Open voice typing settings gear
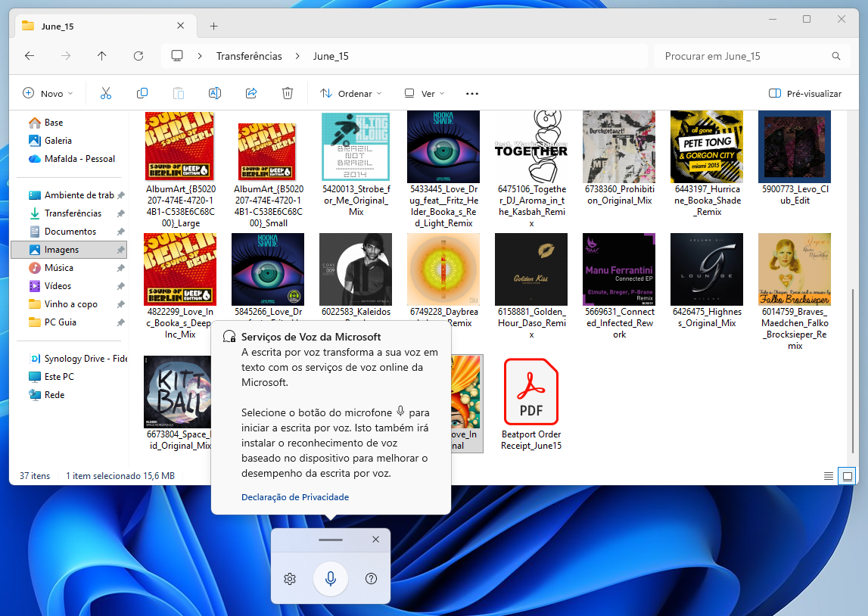 (290, 579)
